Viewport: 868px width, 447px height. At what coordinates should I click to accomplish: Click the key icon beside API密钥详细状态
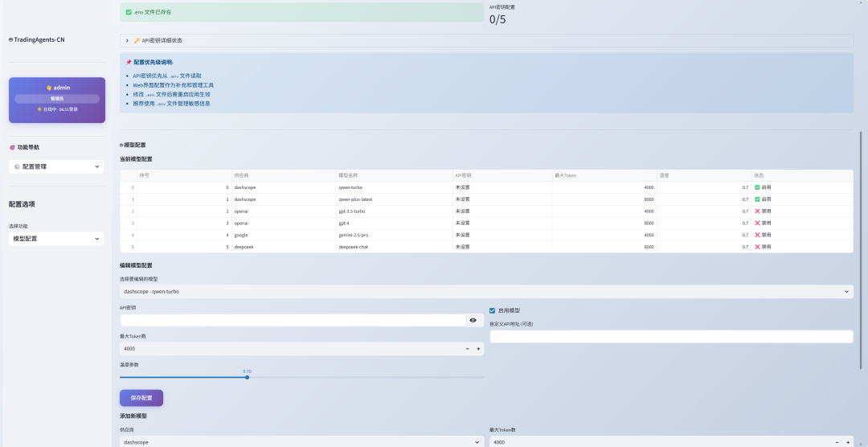[x=137, y=40]
